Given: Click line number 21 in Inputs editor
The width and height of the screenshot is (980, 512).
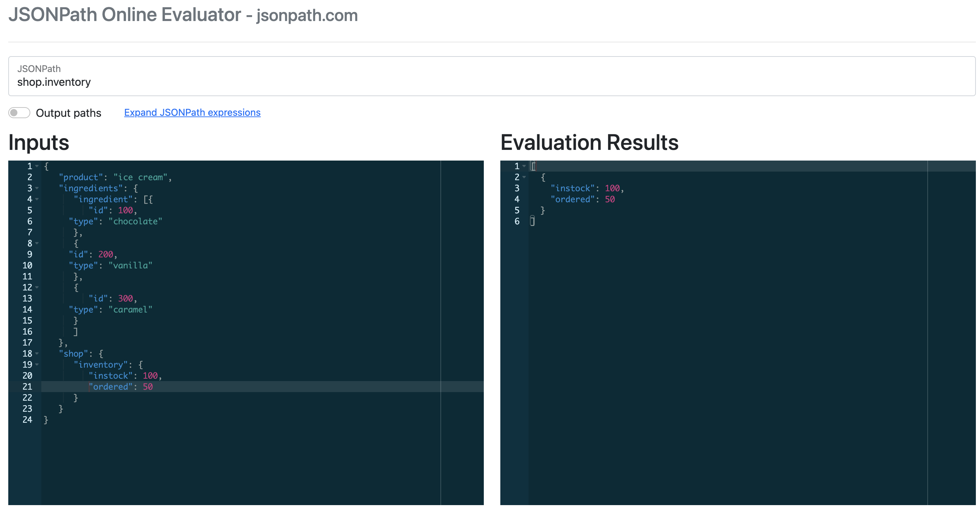Looking at the screenshot, I should point(28,386).
